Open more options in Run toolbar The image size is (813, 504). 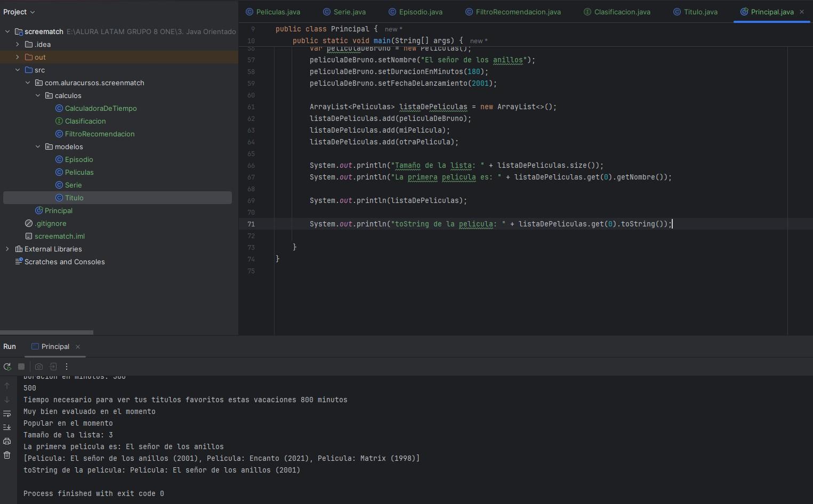point(67,367)
